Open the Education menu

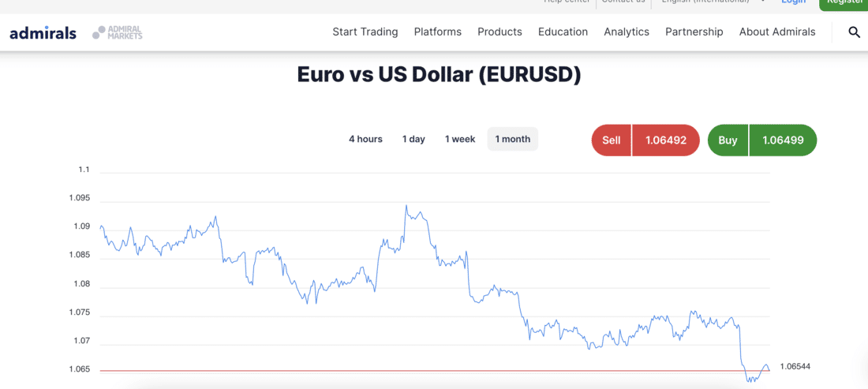click(563, 32)
